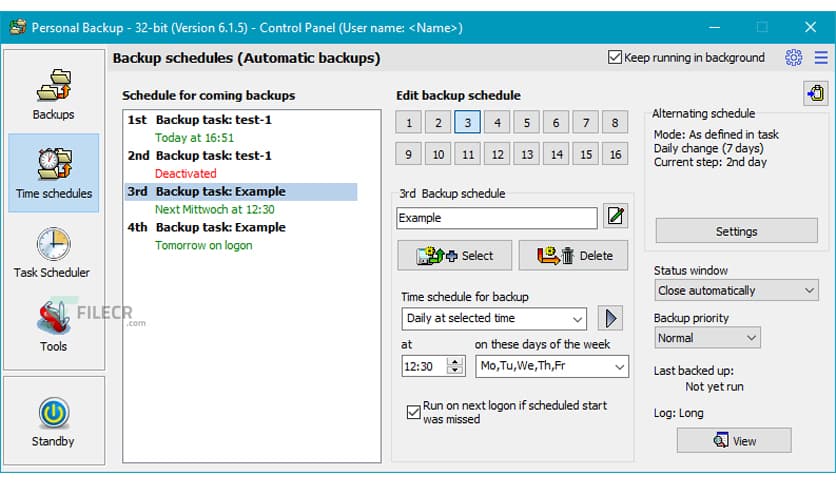The image size is (836, 484).
Task: Open the Backups panel
Action: pos(53,94)
